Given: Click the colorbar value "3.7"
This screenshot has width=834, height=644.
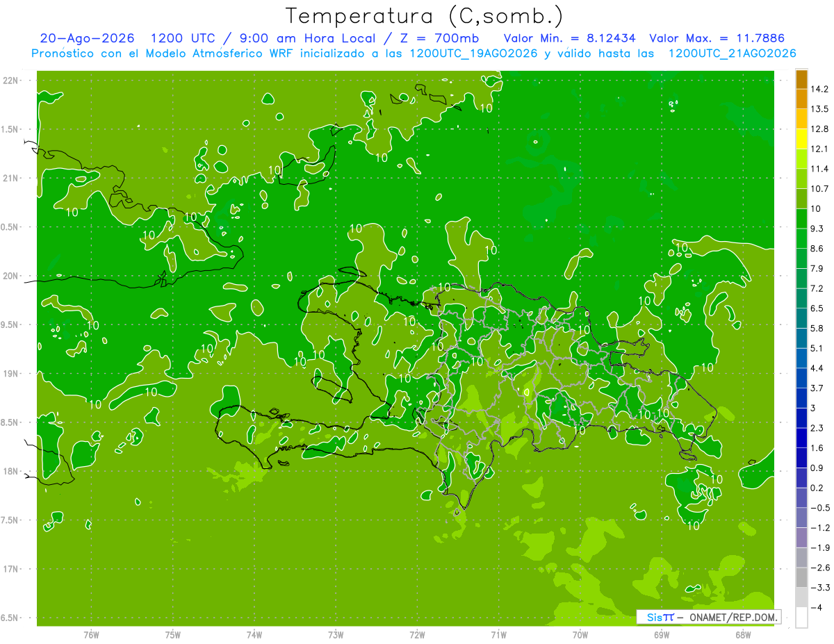Looking at the screenshot, I should click(x=817, y=388).
